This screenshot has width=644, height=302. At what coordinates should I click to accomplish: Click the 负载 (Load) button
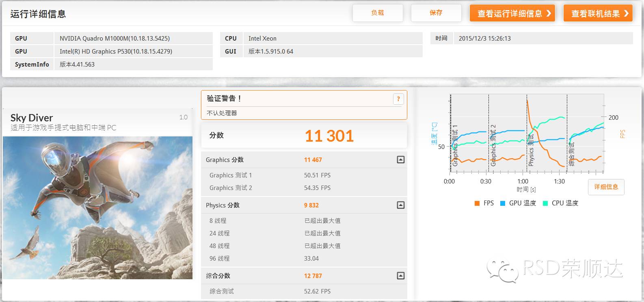[378, 13]
